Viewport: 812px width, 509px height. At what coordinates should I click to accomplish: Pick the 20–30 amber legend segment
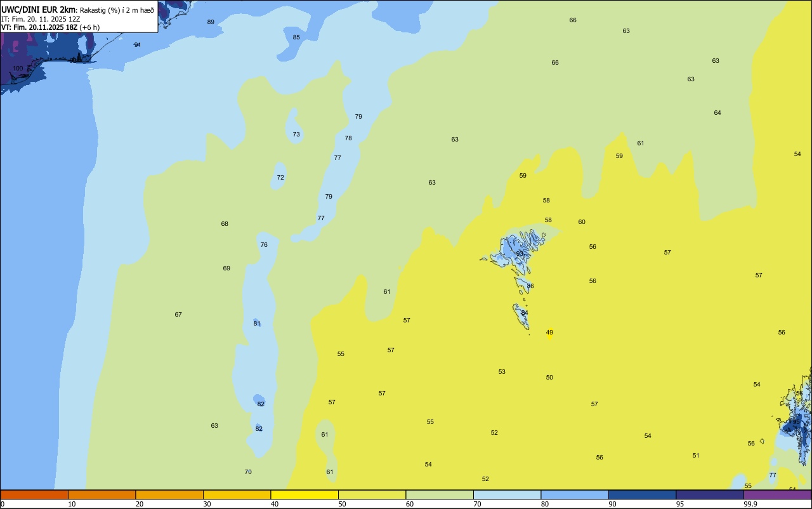click(169, 494)
